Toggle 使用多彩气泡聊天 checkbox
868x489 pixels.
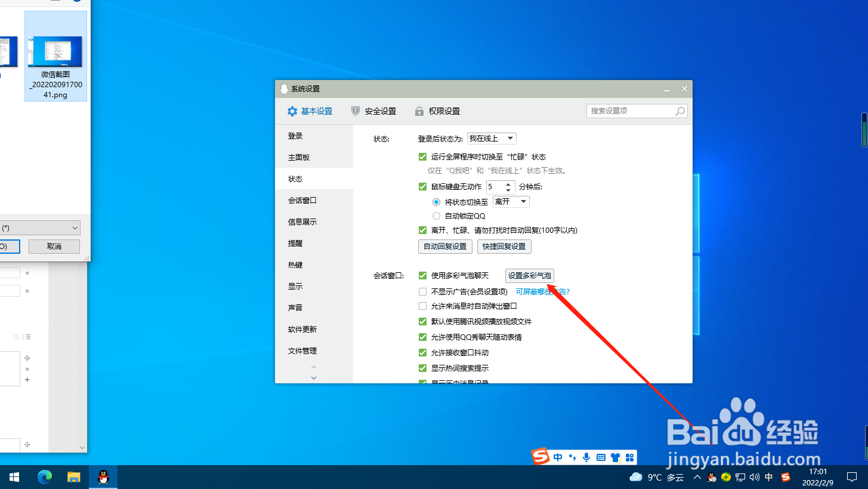tap(423, 276)
